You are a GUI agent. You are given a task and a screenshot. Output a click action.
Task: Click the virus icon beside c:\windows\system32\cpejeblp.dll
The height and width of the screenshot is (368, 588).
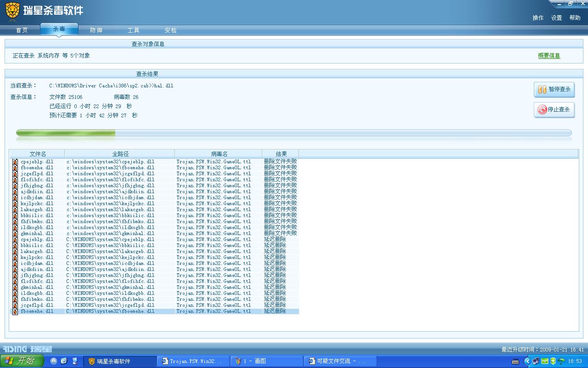tap(15, 162)
